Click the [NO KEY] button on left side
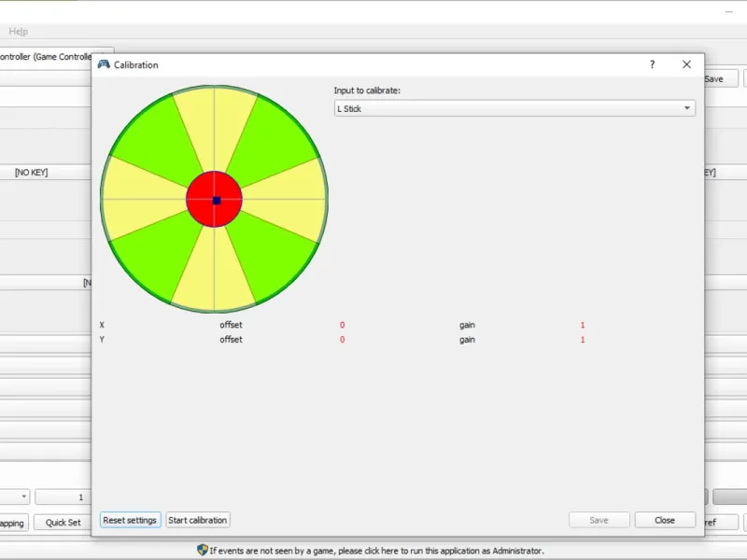 point(32,173)
